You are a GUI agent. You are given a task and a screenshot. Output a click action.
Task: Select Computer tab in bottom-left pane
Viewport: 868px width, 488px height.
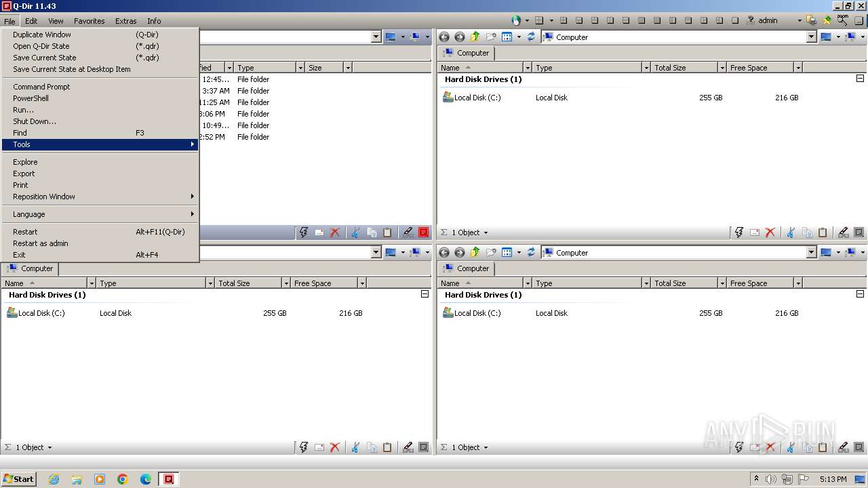[x=31, y=268]
